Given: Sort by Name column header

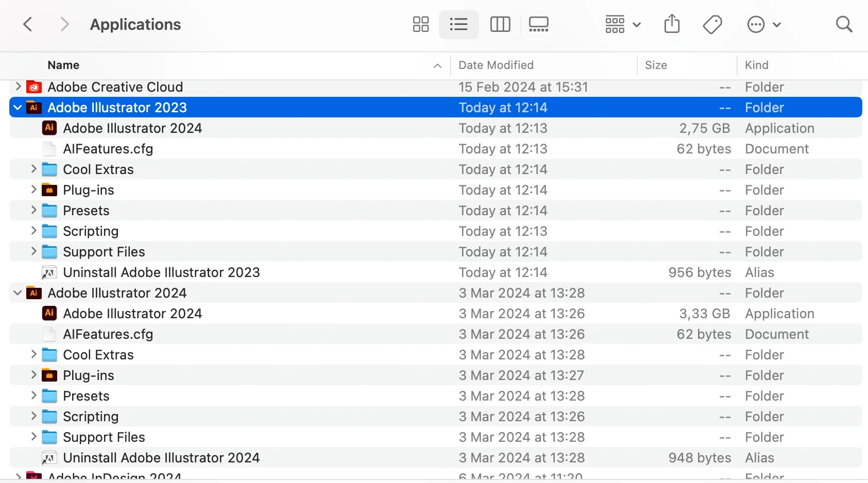Looking at the screenshot, I should click(63, 65).
